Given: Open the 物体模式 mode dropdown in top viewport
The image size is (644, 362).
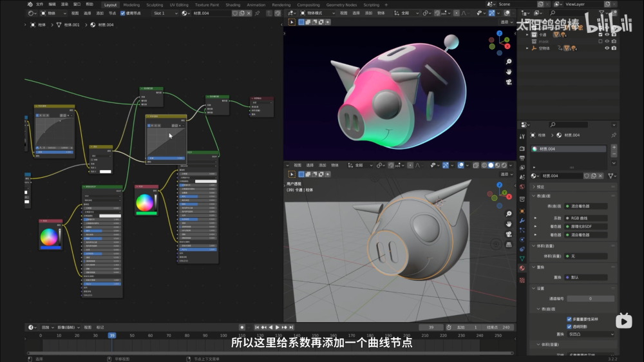Looking at the screenshot, I should coord(317,13).
